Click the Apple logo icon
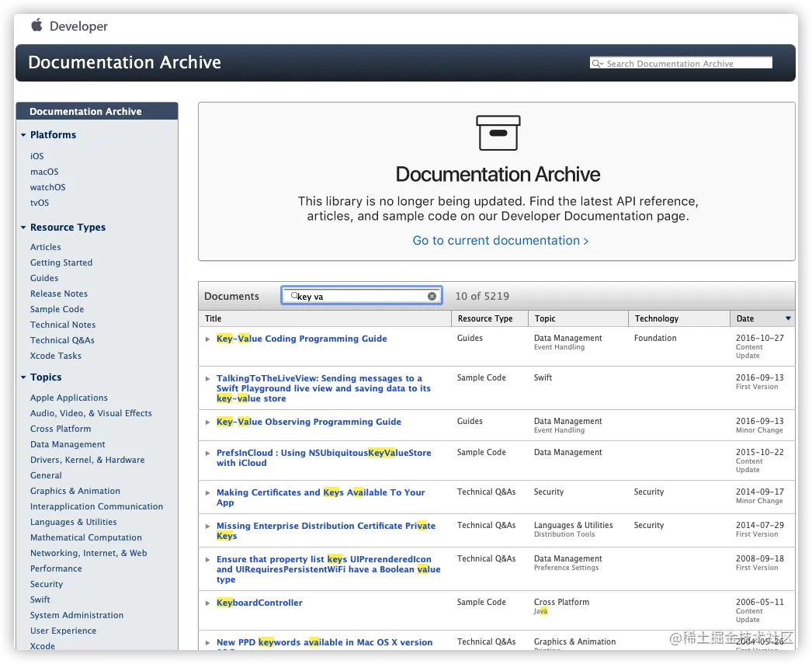 36,25
